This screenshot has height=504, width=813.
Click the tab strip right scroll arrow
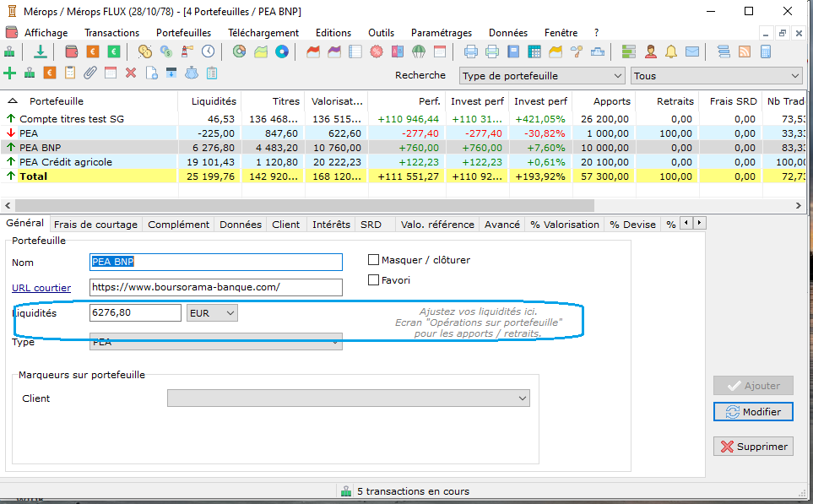coord(699,223)
